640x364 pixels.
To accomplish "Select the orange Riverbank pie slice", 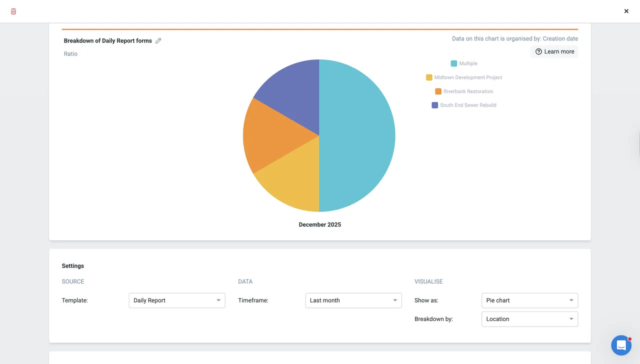I will pos(272,135).
